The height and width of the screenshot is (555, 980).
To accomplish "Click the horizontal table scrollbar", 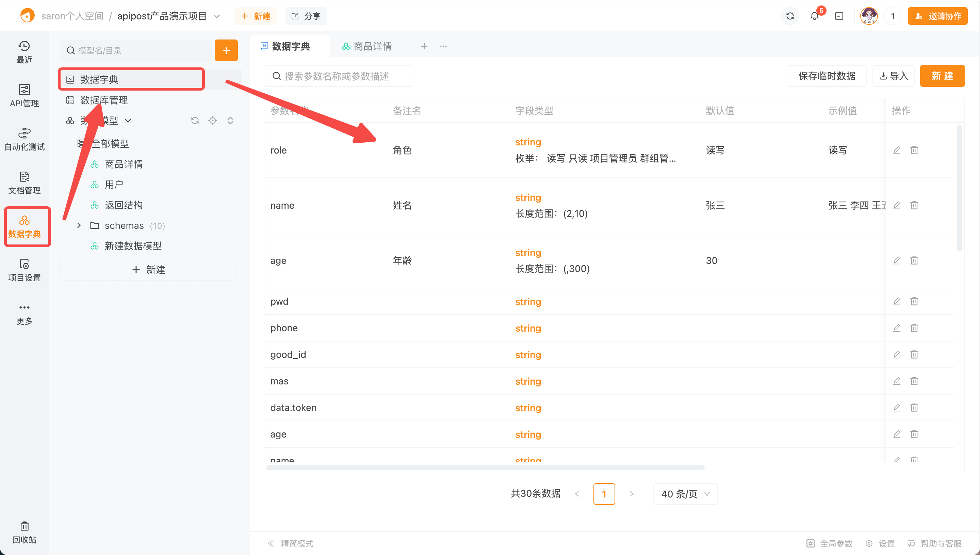I will point(485,467).
